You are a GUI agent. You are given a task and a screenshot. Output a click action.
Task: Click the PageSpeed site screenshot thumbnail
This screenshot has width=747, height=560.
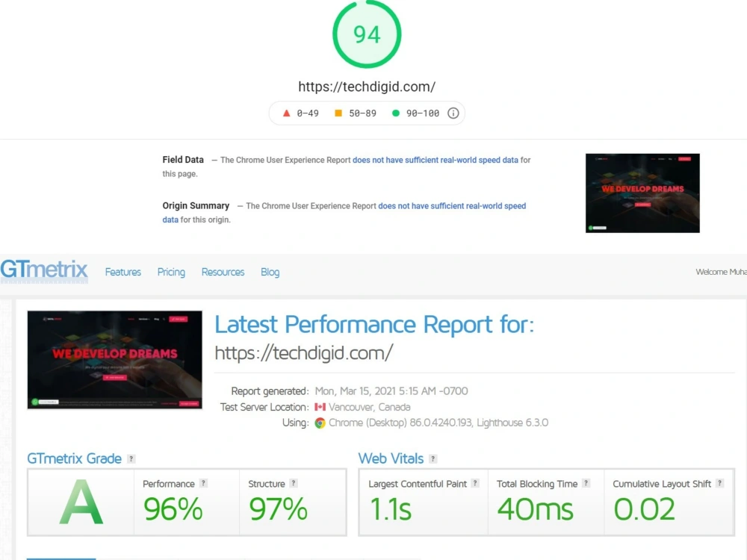point(642,193)
